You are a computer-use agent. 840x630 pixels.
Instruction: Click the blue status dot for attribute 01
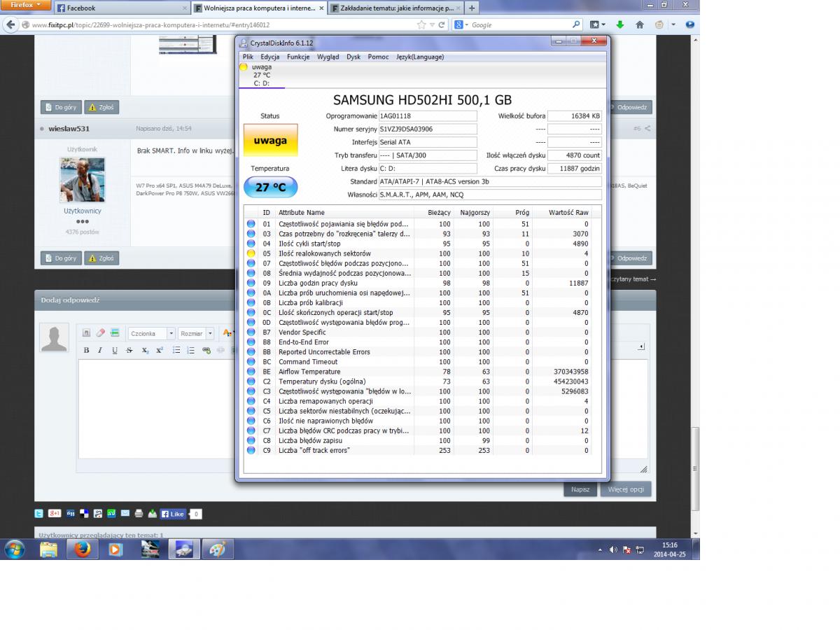[251, 224]
